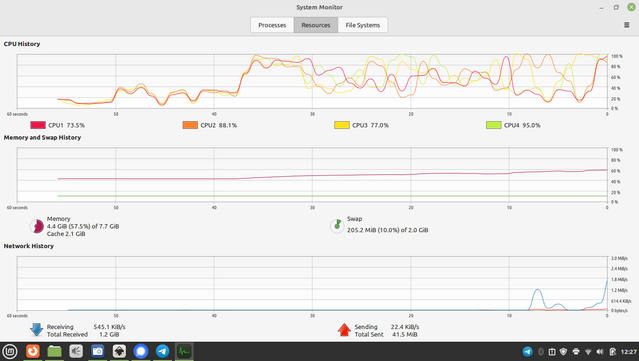The height and width of the screenshot is (361, 639).
Task: Switch to the Processes tab
Action: coord(272,25)
